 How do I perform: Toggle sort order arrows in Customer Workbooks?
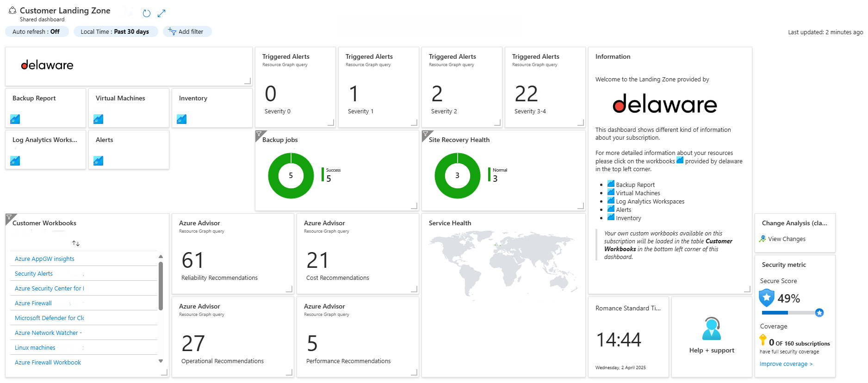(76, 243)
